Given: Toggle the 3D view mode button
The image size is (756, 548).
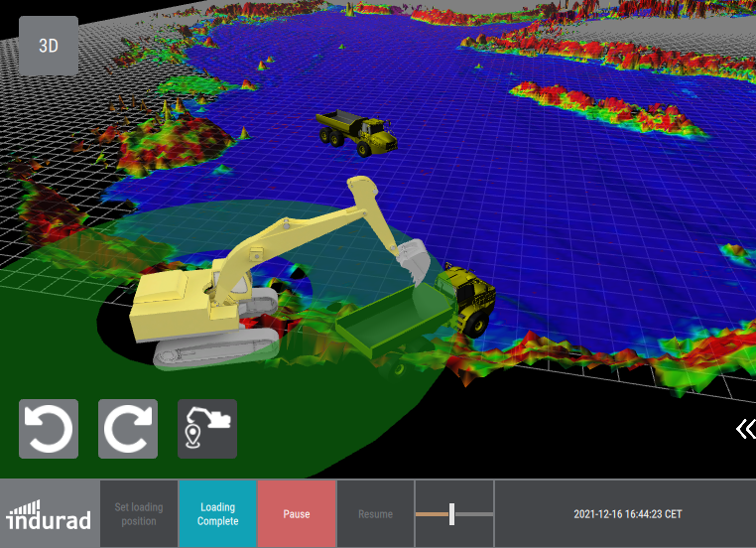Looking at the screenshot, I should tap(49, 46).
